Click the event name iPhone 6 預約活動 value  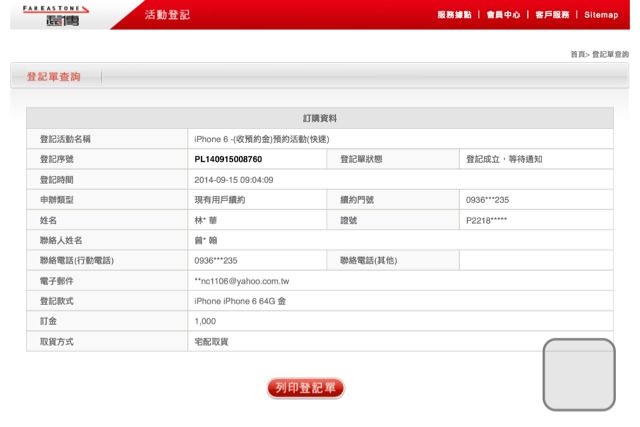pos(262,139)
